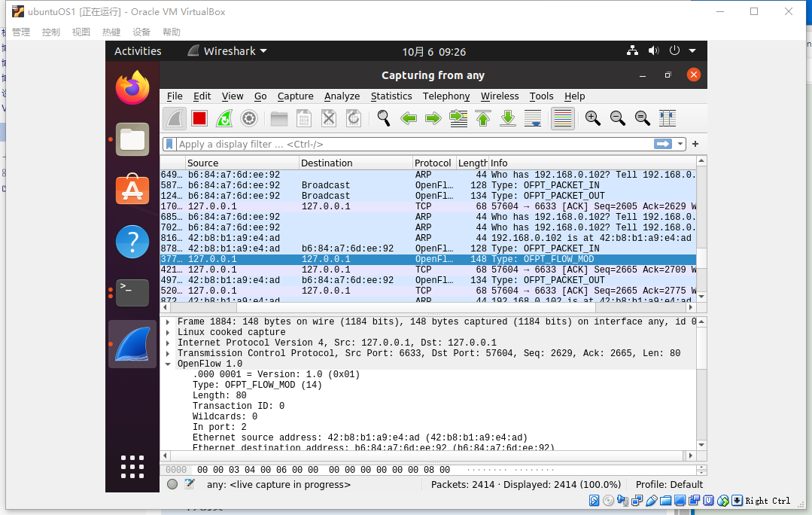This screenshot has width=812, height=515.
Task: Collapse the OpenFlow 1.0 section
Action: point(168,364)
